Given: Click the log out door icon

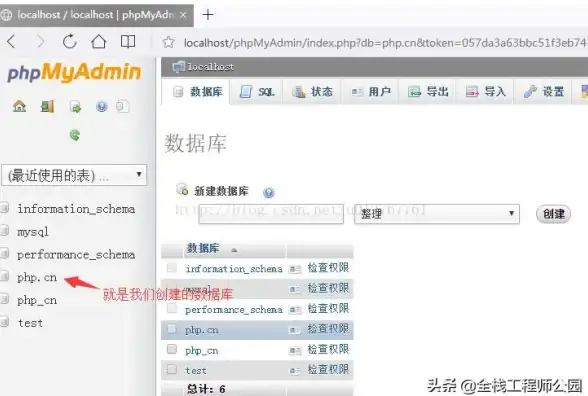Looking at the screenshot, I should tap(47, 107).
